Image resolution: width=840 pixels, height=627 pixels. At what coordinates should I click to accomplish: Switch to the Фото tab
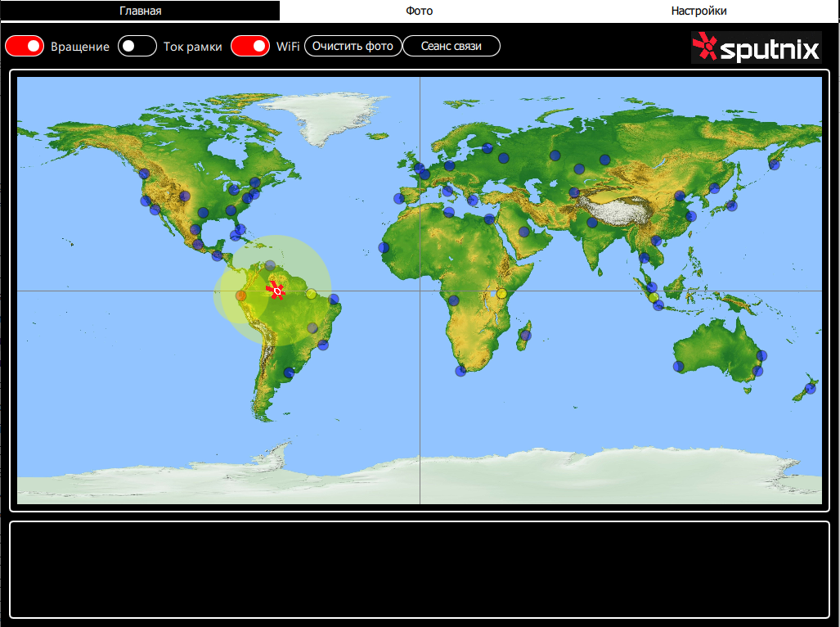(420, 11)
